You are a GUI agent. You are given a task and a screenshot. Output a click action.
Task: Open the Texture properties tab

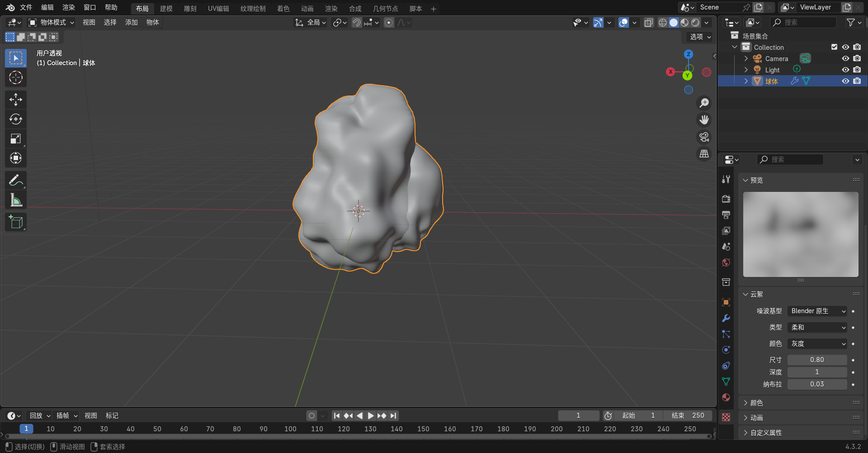(726, 417)
